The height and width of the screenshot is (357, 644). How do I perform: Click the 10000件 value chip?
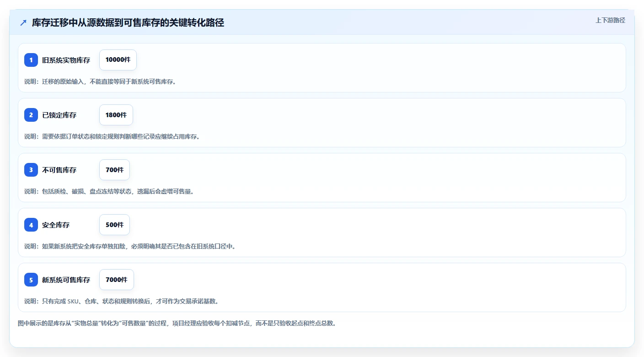118,60
